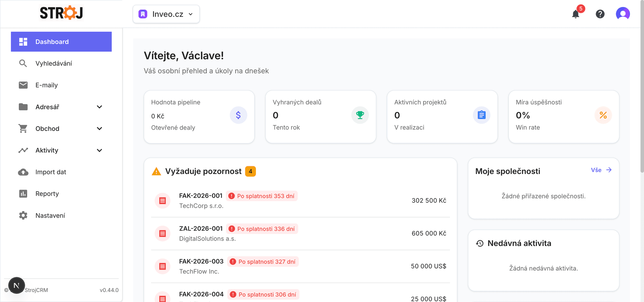The image size is (644, 302).
Task: Expand the Obchod submenu
Action: 99,129
